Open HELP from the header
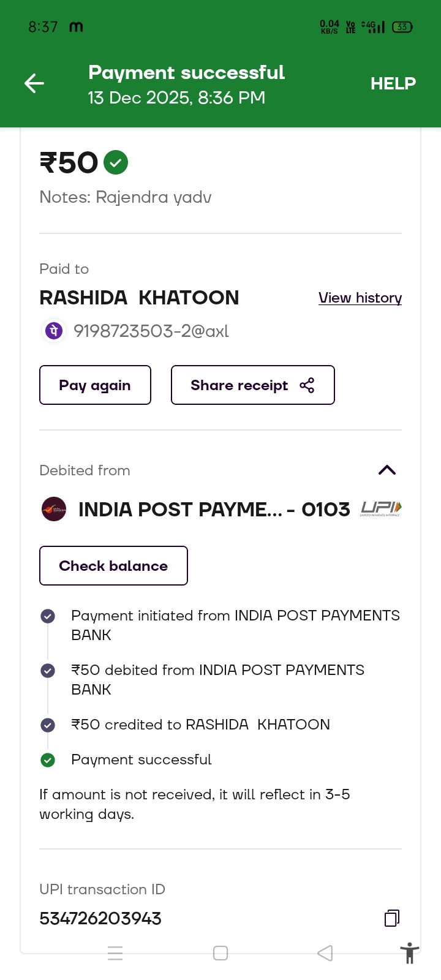This screenshot has height=980, width=441. coord(393,83)
